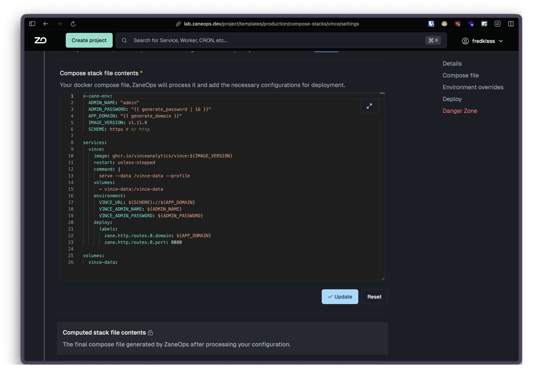Expand the compose editor to fullscreen
The image size is (543, 392).
click(x=369, y=106)
